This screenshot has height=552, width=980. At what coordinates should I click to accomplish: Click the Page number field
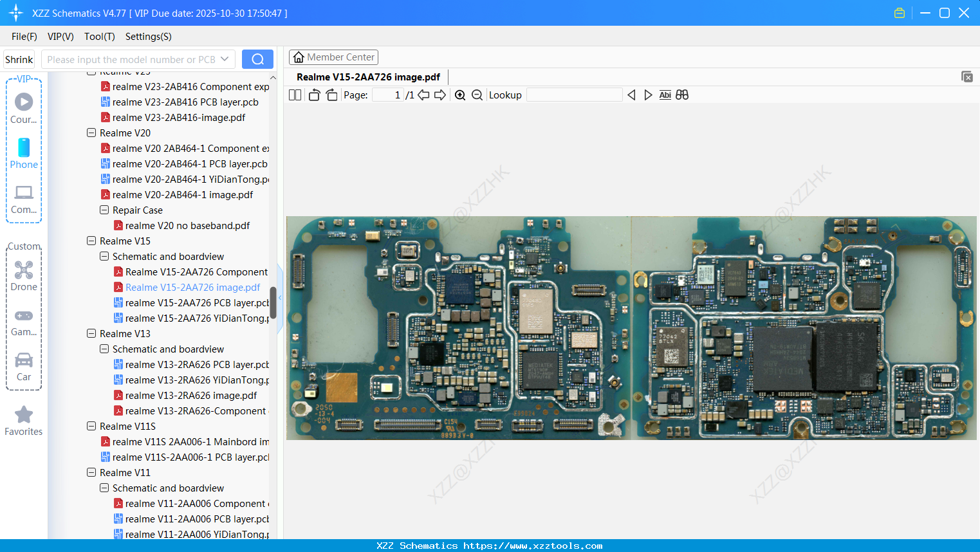[388, 95]
